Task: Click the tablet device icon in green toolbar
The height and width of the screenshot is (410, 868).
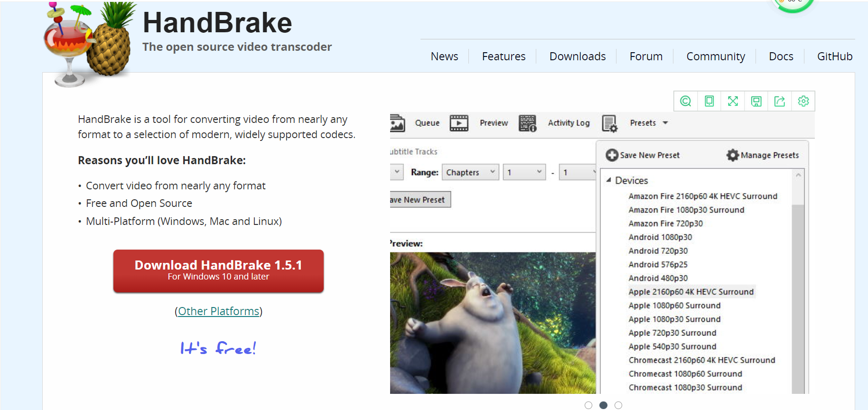Action: tap(709, 101)
